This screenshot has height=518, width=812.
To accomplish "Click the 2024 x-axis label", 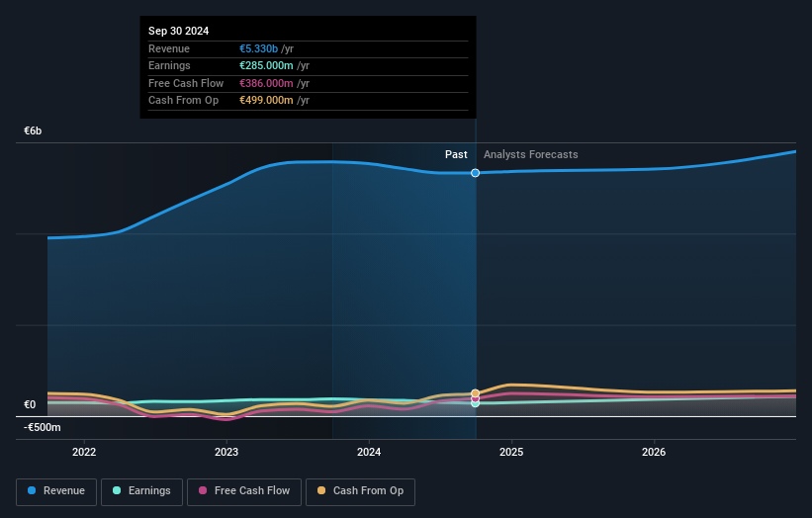I will point(369,453).
